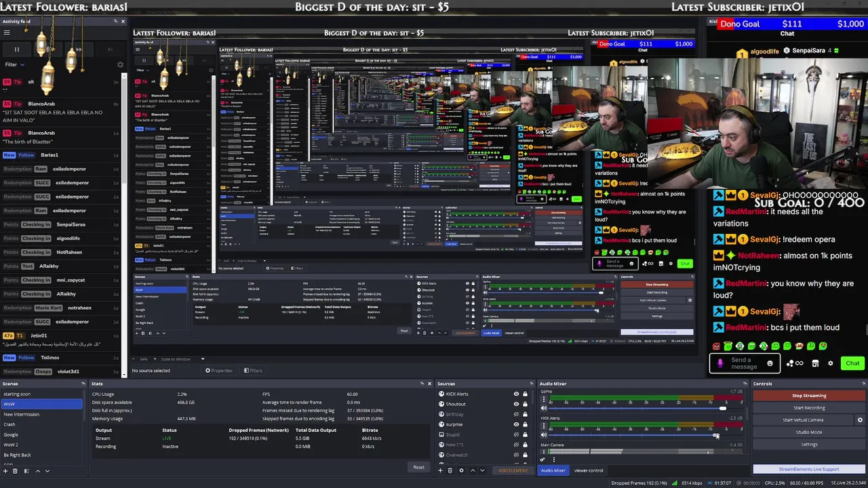Open source Filters button
Image resolution: width=868 pixels, height=488 pixels.
pos(252,371)
